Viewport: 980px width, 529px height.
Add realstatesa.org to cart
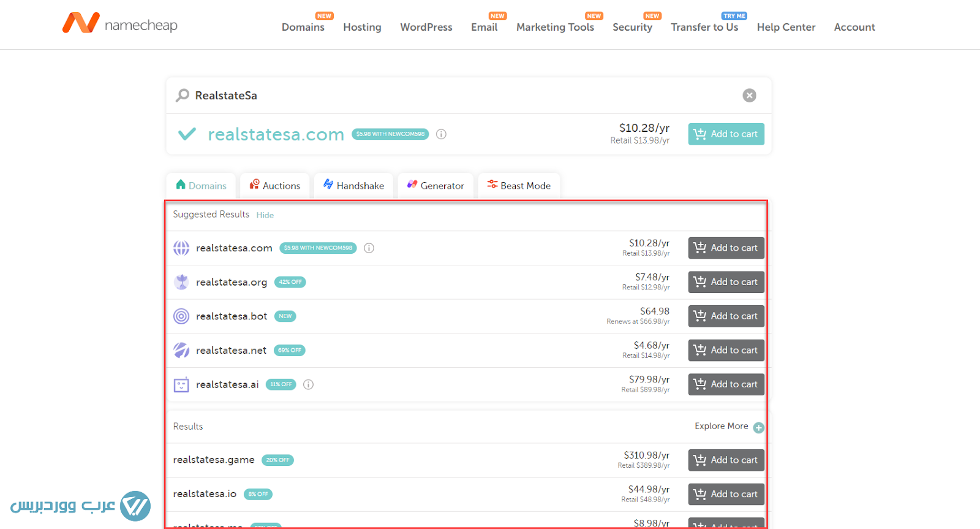[x=726, y=282]
